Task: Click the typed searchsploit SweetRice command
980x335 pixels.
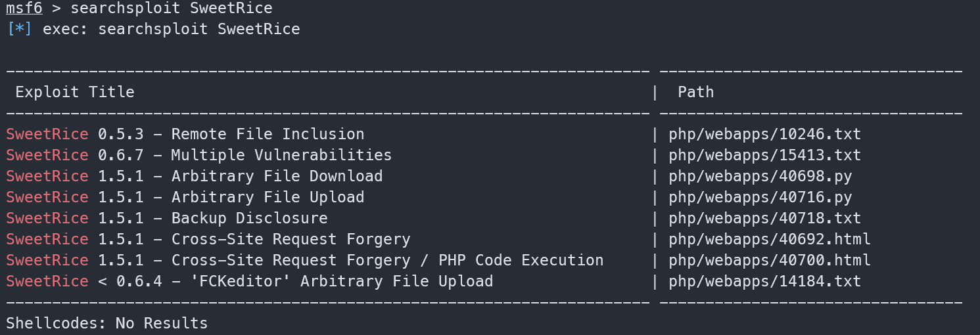Action: [171, 9]
